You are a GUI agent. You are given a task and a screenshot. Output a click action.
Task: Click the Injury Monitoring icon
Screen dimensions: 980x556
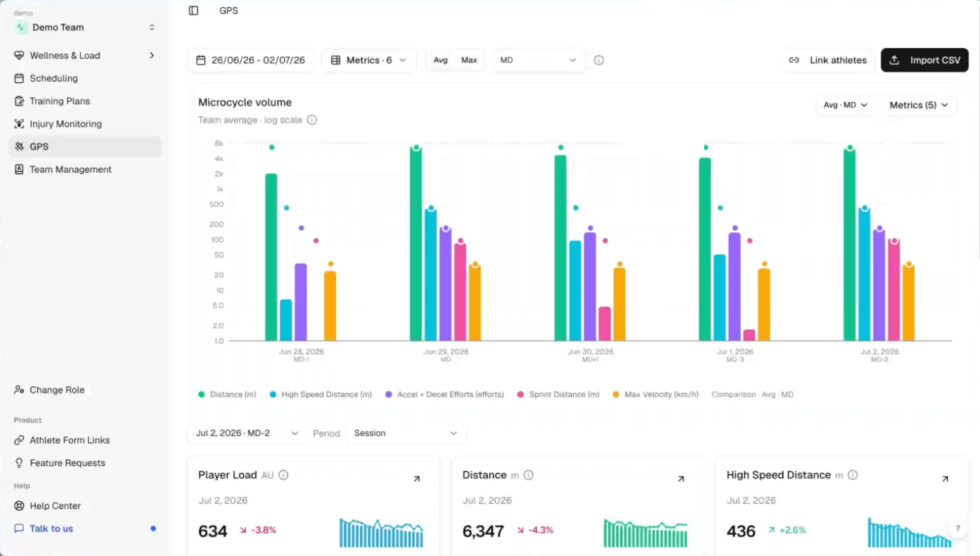click(19, 124)
